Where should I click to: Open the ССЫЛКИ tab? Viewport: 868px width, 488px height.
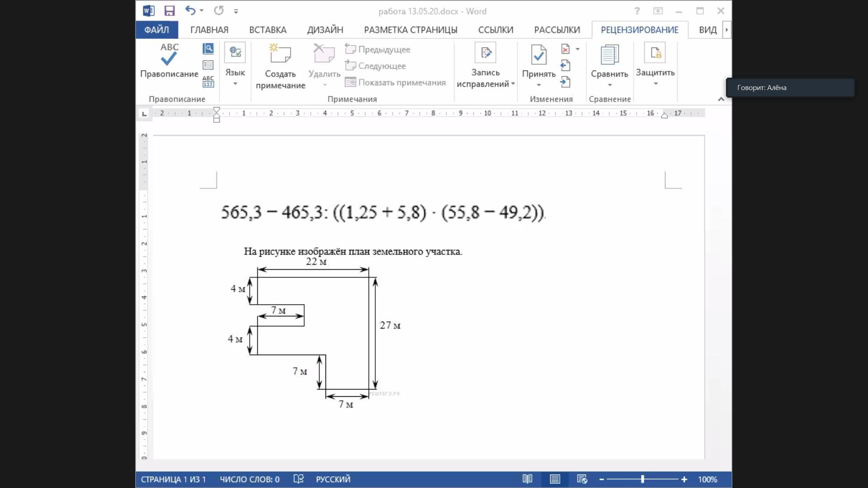coord(495,30)
